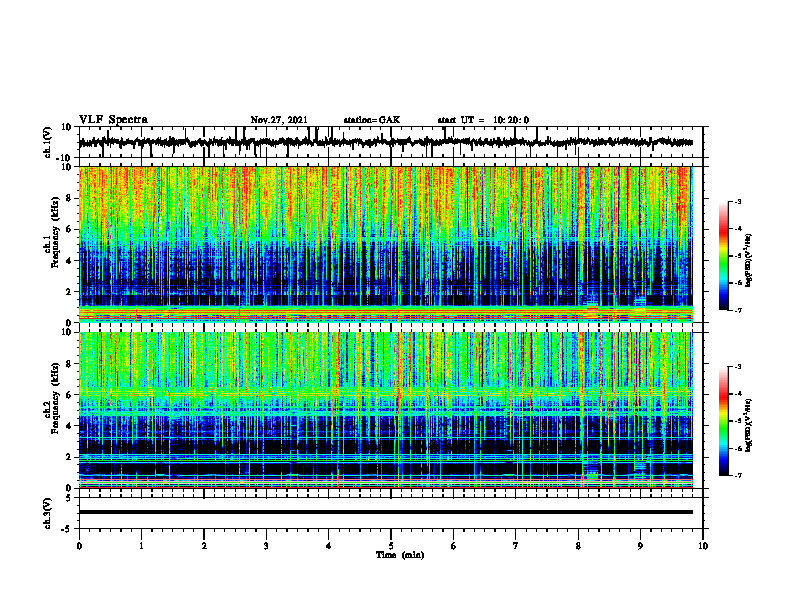Click the "-7" label on ch.2 color bar
Image resolution: width=792 pixels, height=612 pixels.
[x=738, y=475]
